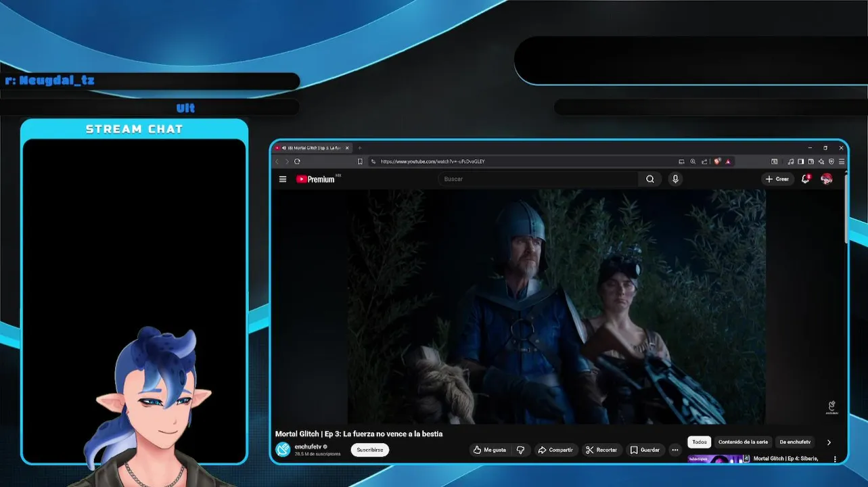This screenshot has height=487, width=868.
Task: Click the video title Mortal Glitch Ep 3
Action: [359, 434]
